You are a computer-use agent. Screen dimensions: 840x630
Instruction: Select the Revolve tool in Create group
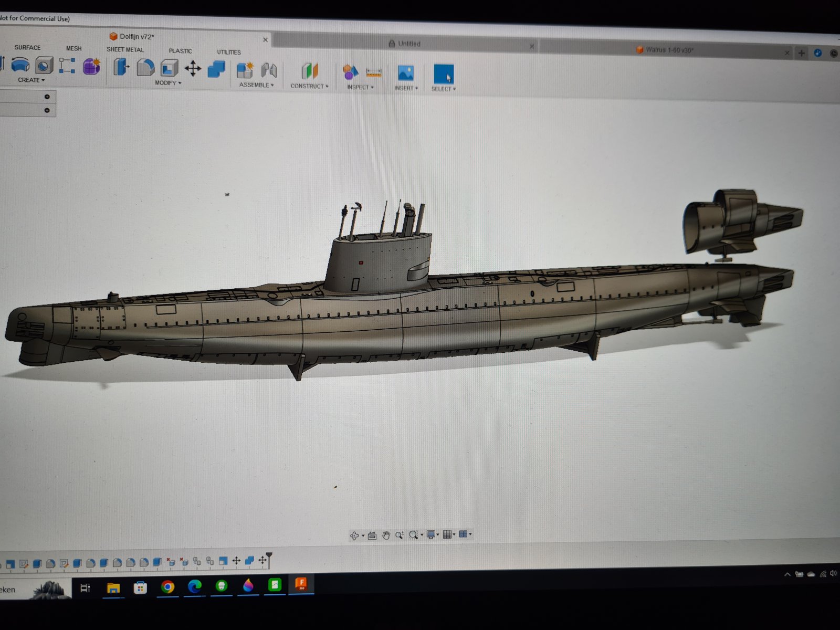[20, 65]
